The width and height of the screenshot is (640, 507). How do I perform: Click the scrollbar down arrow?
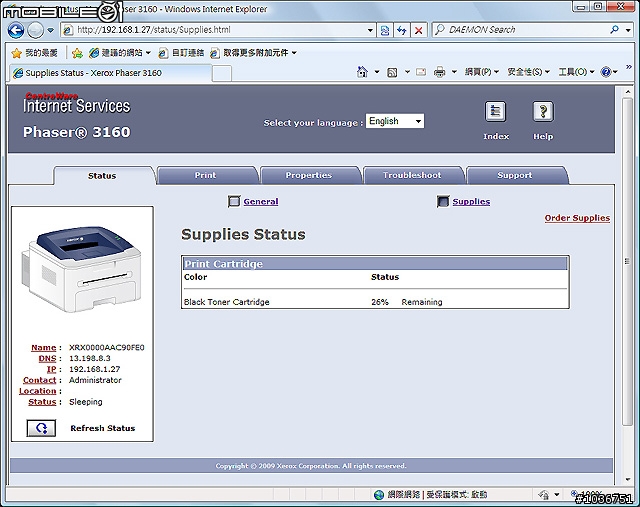point(628,479)
